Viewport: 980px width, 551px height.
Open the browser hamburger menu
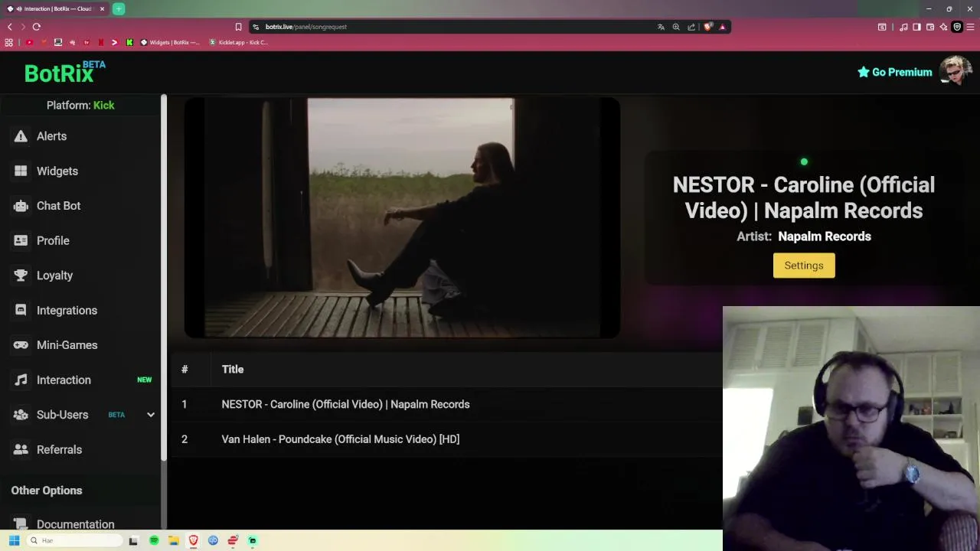pos(970,27)
